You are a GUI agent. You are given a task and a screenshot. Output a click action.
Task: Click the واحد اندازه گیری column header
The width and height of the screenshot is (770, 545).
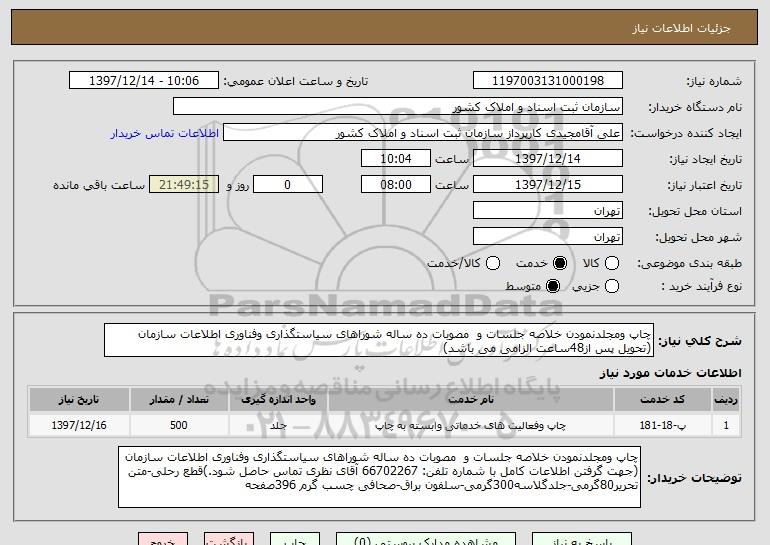pyautogui.click(x=278, y=399)
